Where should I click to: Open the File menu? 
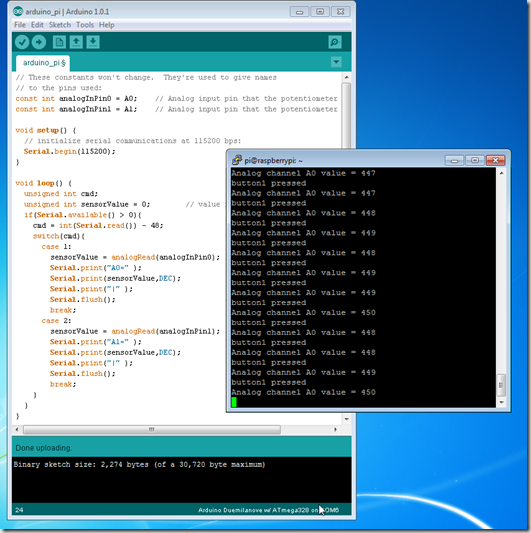(x=20, y=25)
